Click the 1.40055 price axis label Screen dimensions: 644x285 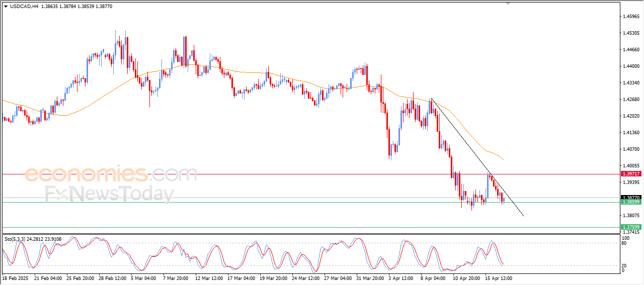[631, 166]
